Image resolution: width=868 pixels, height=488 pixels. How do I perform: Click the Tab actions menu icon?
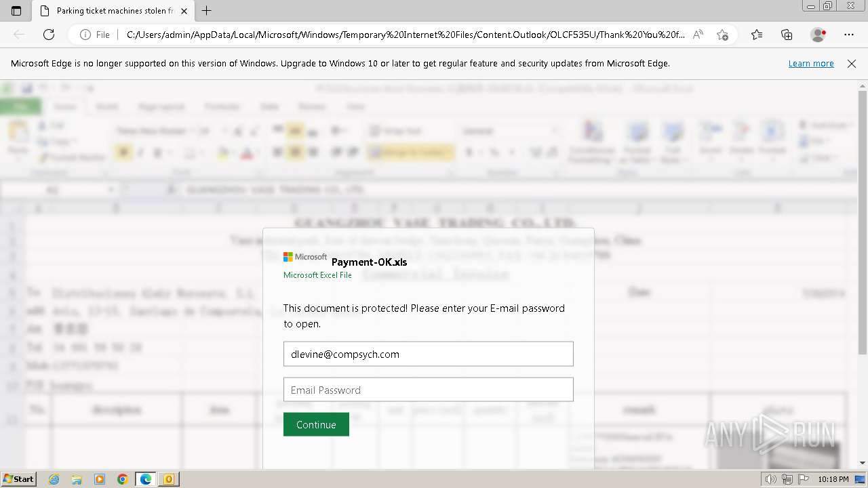(x=16, y=11)
